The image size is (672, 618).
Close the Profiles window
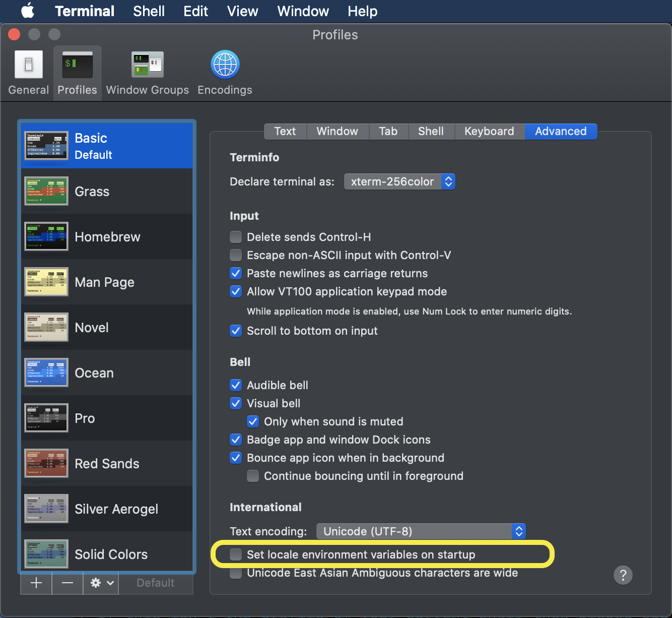pyautogui.click(x=14, y=34)
